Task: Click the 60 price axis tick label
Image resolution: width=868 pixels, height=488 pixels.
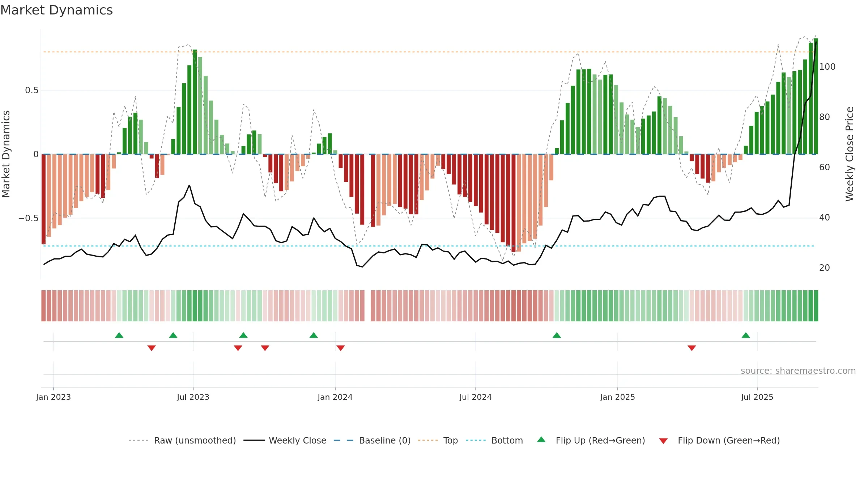Action: click(825, 167)
